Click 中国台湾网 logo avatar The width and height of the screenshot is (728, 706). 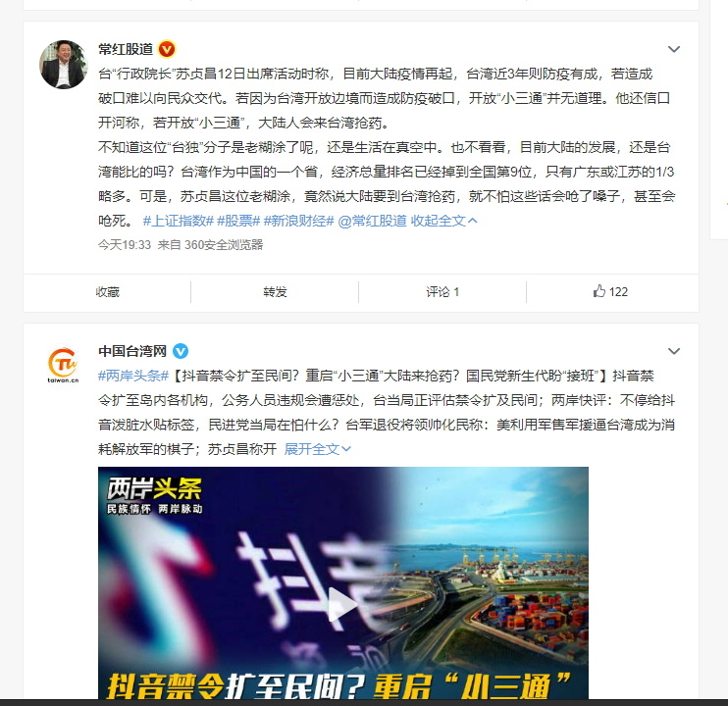point(64,366)
